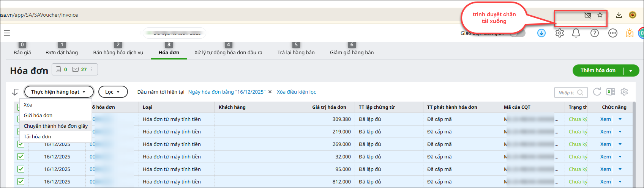The width and height of the screenshot is (644, 188).
Task: Open the help question mark icon
Action: click(x=595, y=33)
